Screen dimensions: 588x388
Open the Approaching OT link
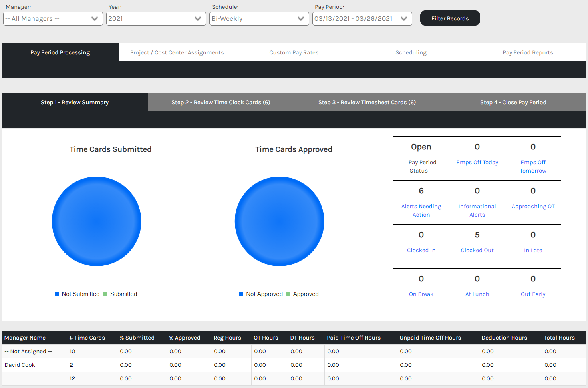click(533, 206)
